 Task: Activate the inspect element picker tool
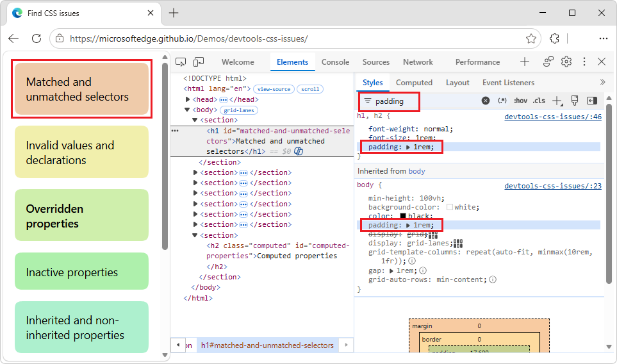pyautogui.click(x=181, y=62)
